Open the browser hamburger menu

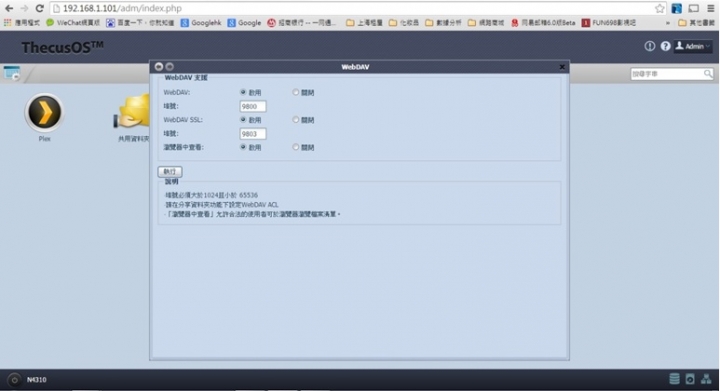coord(710,8)
